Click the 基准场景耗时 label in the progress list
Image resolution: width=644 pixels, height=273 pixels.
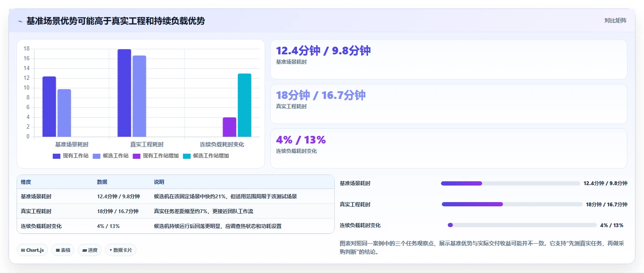355,183
